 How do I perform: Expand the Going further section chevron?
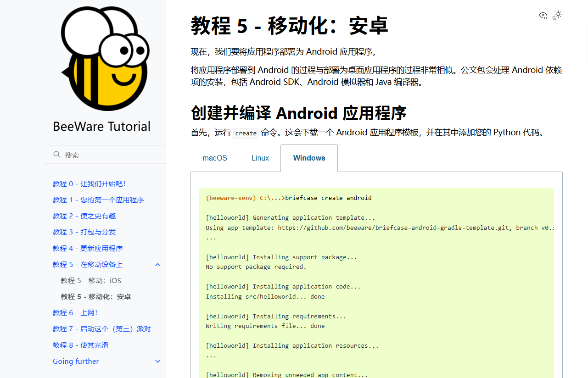click(158, 361)
